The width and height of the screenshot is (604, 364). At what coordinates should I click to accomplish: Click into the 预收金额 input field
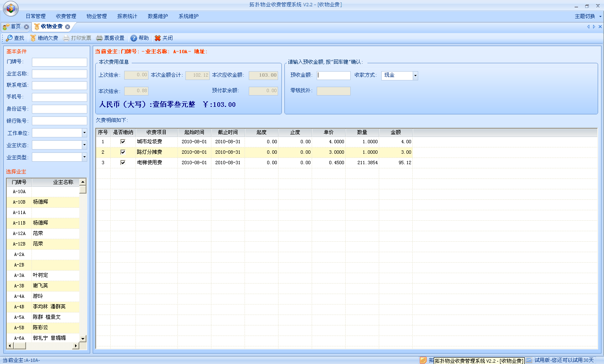333,75
